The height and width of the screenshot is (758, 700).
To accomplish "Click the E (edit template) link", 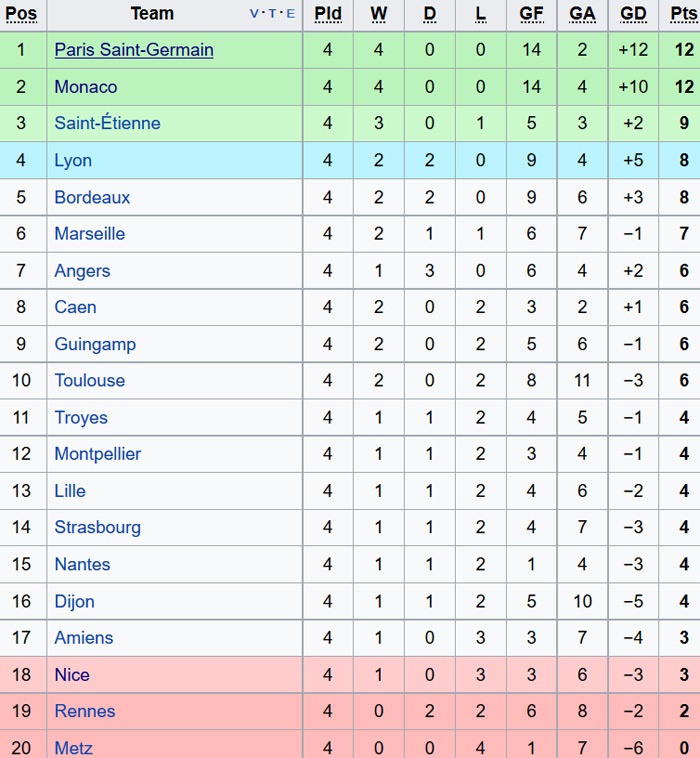I will pyautogui.click(x=290, y=14).
